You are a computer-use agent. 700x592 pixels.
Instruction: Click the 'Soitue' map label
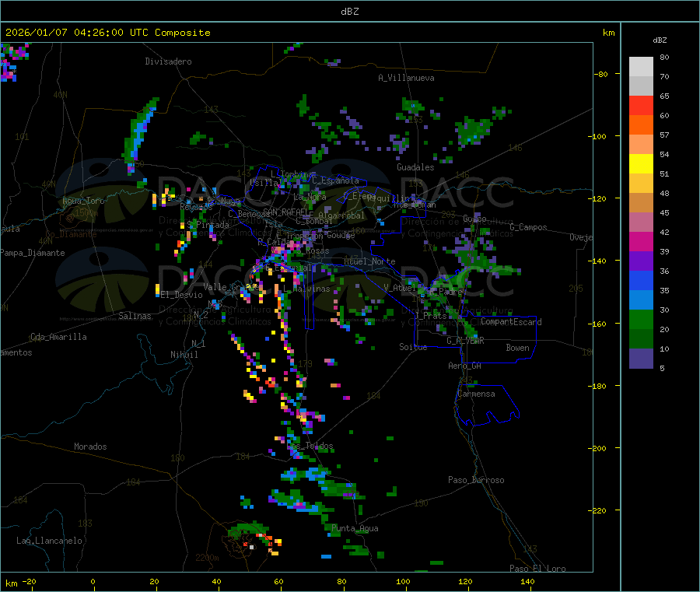point(413,347)
